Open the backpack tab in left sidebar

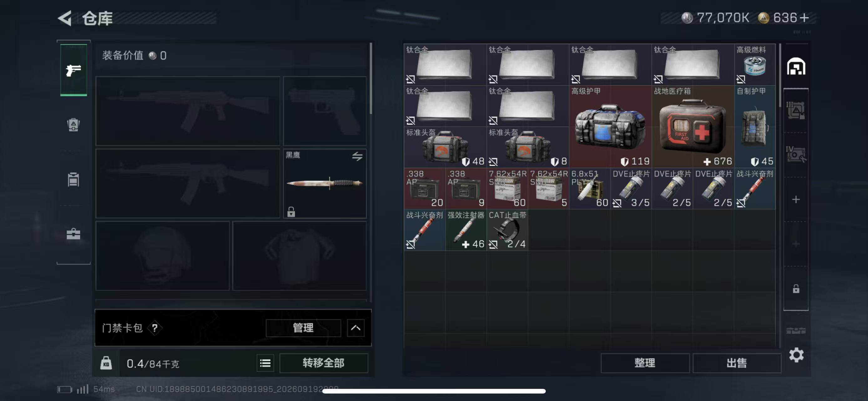pyautogui.click(x=73, y=125)
